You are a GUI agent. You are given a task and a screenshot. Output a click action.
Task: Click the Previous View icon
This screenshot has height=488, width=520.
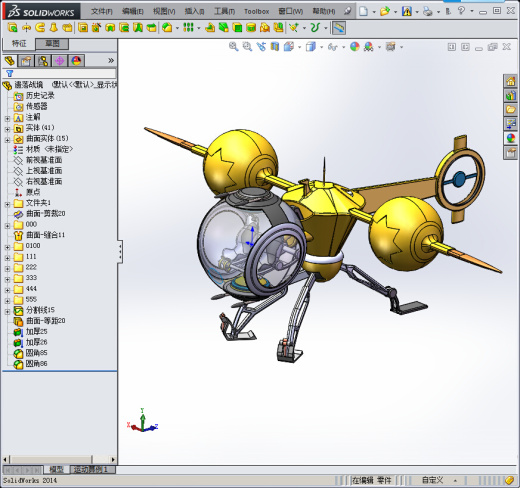point(261,47)
